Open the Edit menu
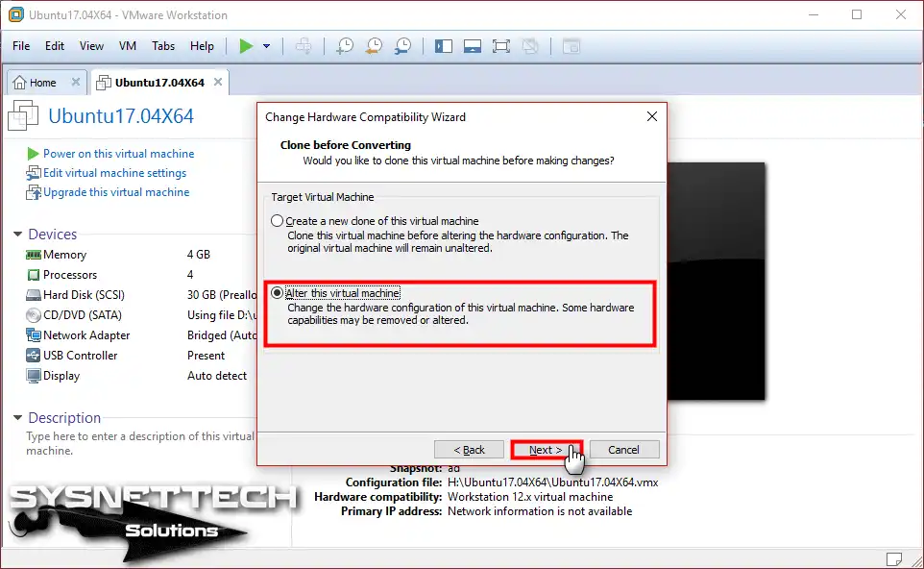 click(55, 46)
